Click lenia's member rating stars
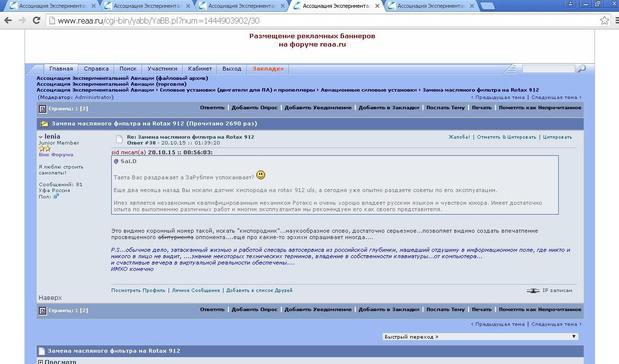 pyautogui.click(x=45, y=148)
